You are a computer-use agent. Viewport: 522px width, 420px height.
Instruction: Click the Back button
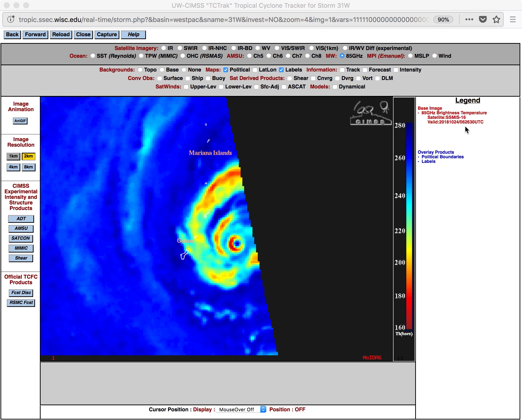(x=12, y=35)
